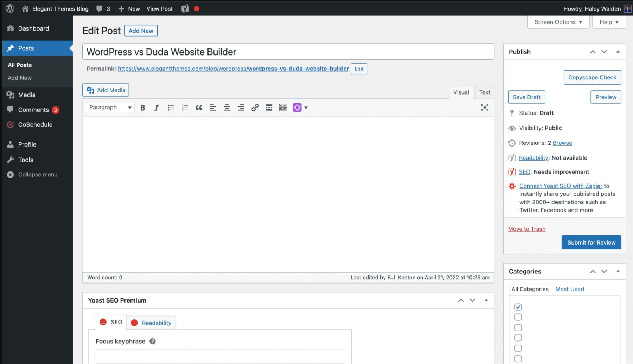Check the fifth category checkbox

click(x=518, y=348)
